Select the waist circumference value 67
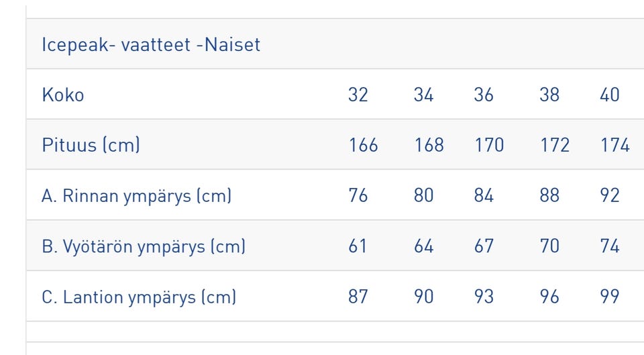 [x=484, y=246]
